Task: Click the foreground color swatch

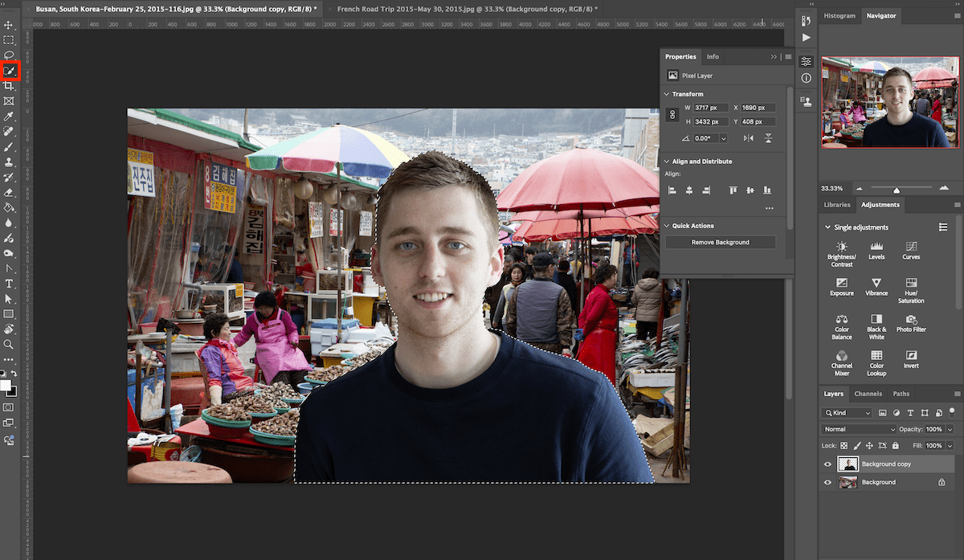Action: 7,386
